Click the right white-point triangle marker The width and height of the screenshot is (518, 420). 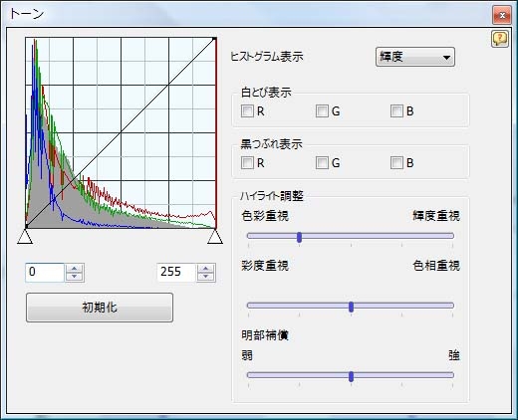coord(215,237)
